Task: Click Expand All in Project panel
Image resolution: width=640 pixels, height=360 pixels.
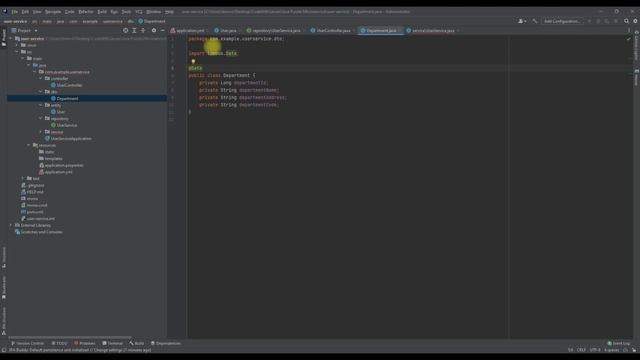Action: [x=134, y=31]
